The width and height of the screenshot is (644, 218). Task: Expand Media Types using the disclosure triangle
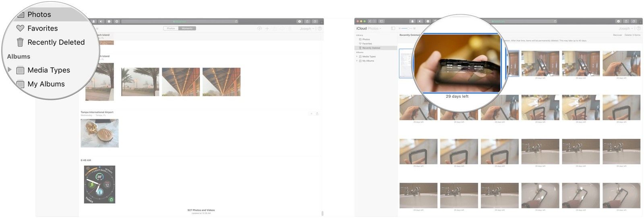[x=10, y=70]
